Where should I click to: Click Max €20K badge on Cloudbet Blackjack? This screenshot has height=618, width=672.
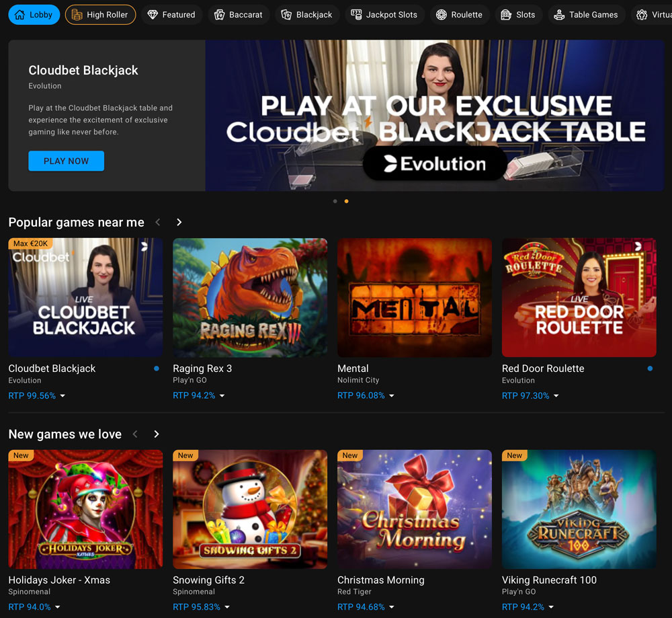pos(30,243)
